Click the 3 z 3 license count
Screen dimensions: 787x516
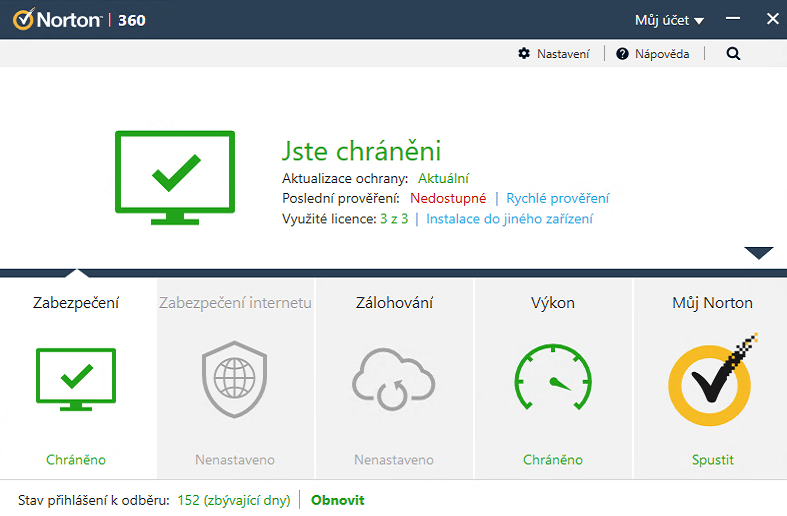click(x=394, y=219)
